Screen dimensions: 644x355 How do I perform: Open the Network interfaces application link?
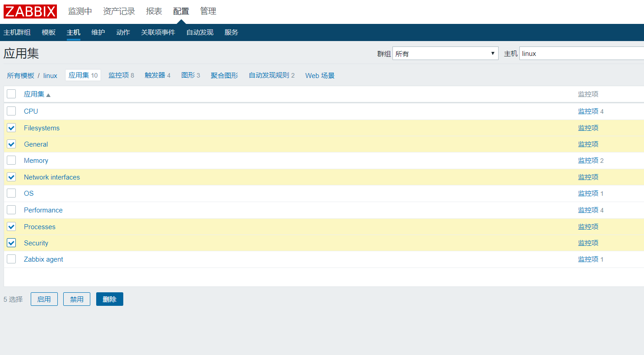pyautogui.click(x=52, y=177)
